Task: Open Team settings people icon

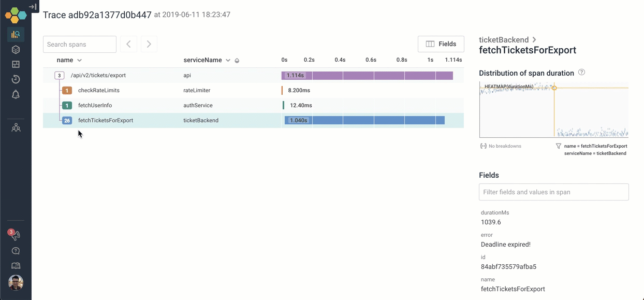Action: (16, 127)
